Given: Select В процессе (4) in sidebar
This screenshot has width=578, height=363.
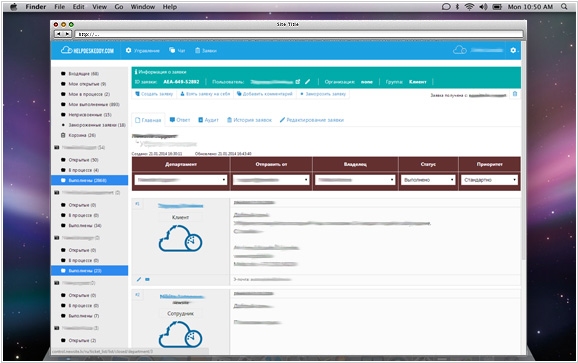Looking at the screenshot, I should 80,170.
